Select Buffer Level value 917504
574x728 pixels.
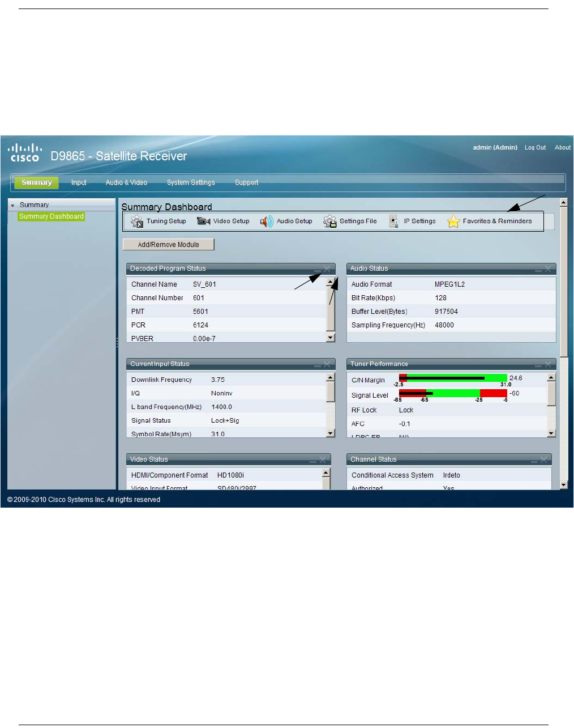(446, 312)
